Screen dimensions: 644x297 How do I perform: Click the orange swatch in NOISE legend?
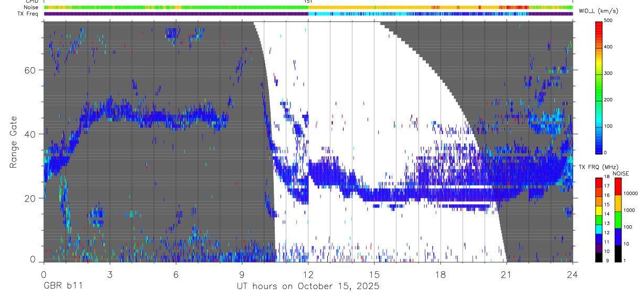617,203
